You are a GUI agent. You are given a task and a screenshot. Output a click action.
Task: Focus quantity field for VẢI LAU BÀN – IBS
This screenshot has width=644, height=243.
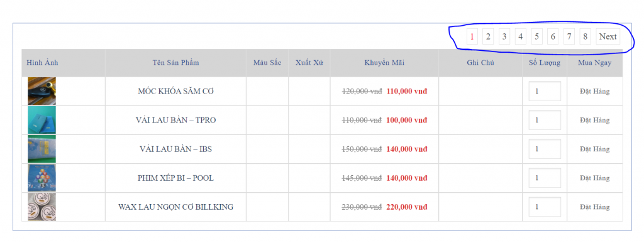point(545,149)
